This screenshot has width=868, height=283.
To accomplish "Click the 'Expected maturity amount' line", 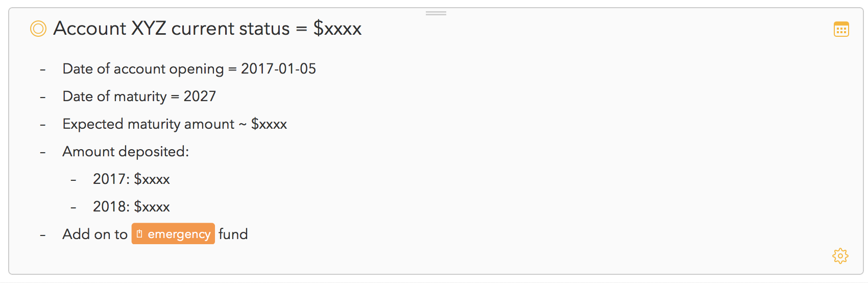I will click(174, 124).
